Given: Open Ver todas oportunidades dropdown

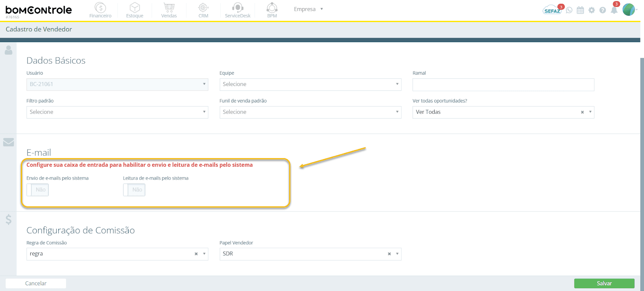Looking at the screenshot, I should [503, 112].
